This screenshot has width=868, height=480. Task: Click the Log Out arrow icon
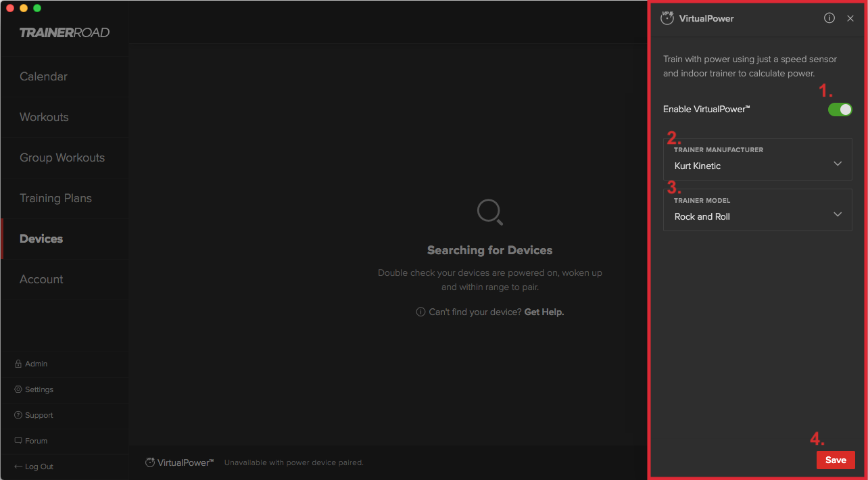tap(18, 466)
